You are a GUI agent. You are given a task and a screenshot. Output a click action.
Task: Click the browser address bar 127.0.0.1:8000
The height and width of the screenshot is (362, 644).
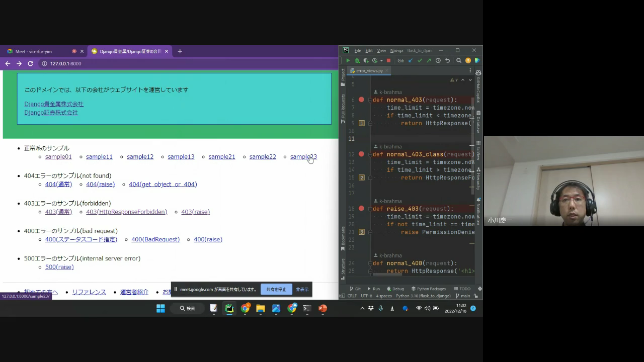(65, 64)
